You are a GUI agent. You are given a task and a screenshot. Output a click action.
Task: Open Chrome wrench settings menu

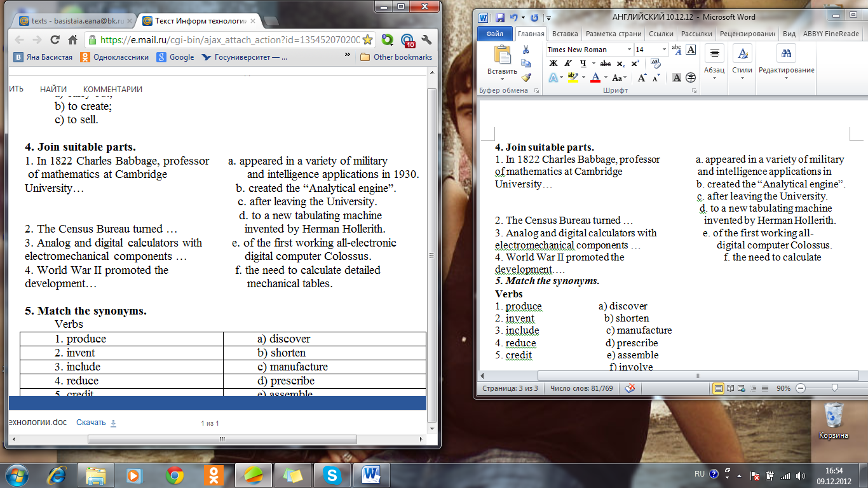[x=426, y=39]
